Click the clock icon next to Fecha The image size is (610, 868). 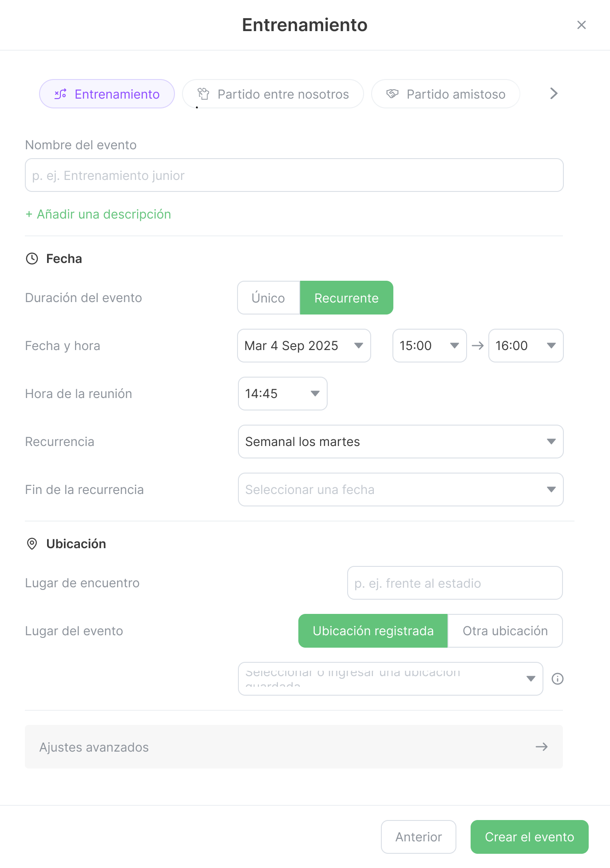click(x=32, y=259)
